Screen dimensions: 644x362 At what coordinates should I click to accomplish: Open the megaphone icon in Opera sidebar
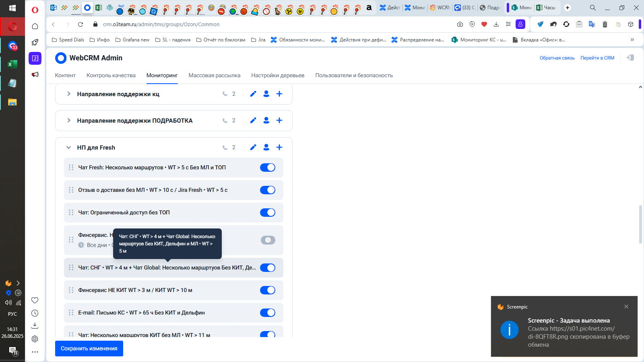point(35,74)
